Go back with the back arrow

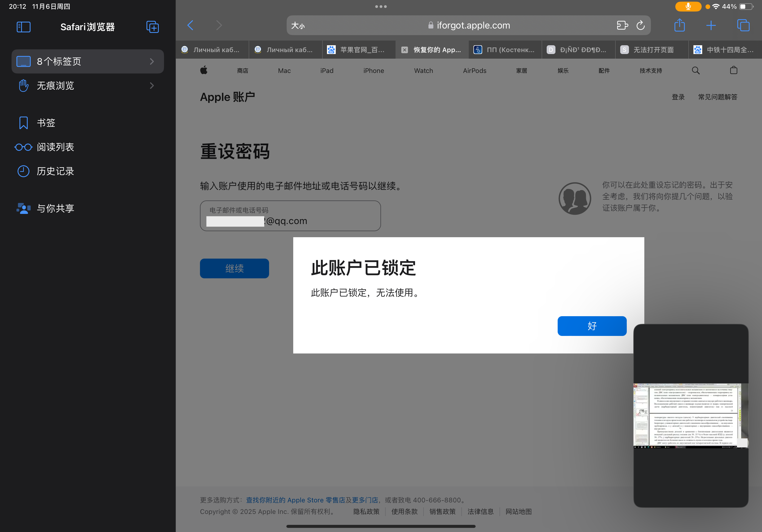[x=190, y=25]
